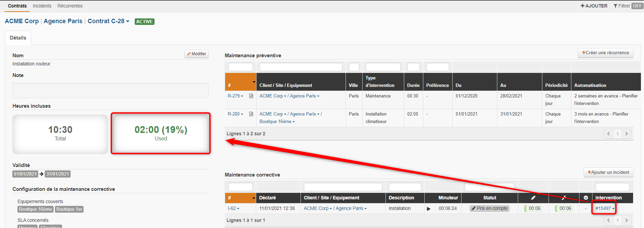Click the Client / Site / Equipement filter in preventive table

[x=301, y=67]
